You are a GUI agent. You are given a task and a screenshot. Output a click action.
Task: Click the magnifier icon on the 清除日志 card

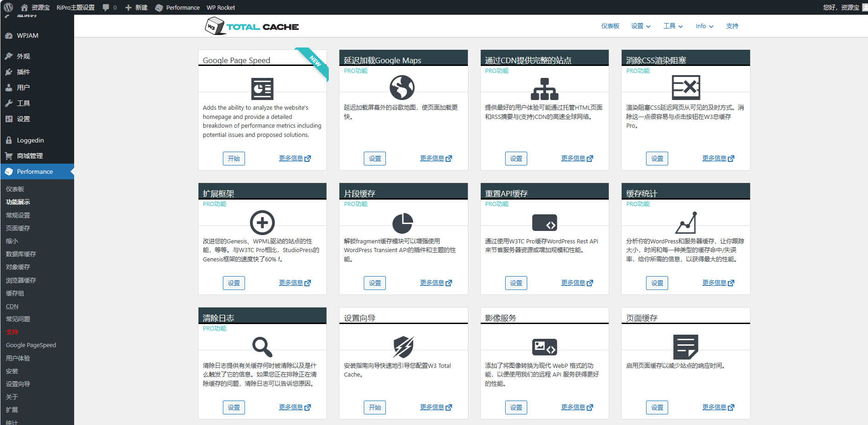[x=262, y=347]
